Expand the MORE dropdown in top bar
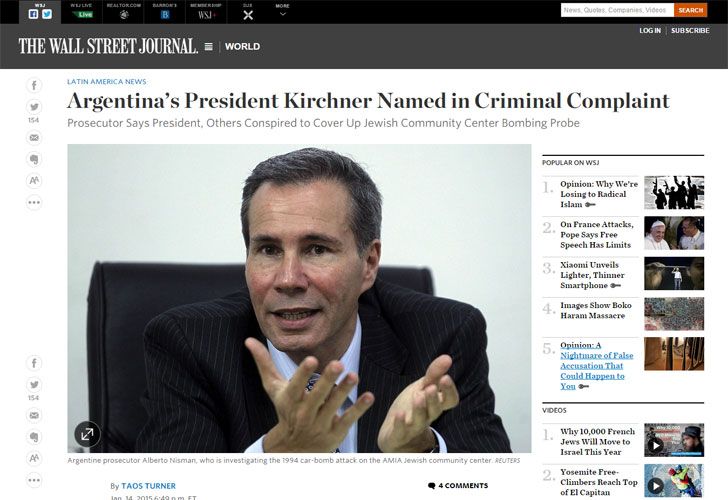 coord(282,10)
